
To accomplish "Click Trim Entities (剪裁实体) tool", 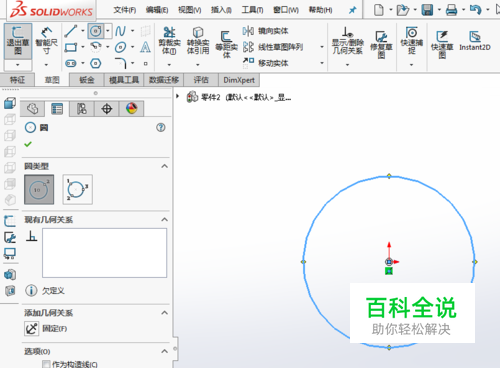I will coord(169,41).
